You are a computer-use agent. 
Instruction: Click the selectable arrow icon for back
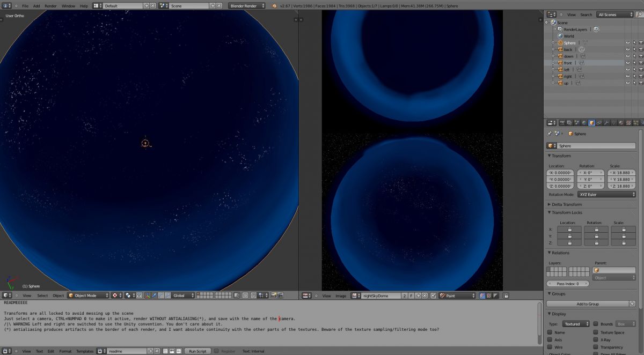pos(634,49)
